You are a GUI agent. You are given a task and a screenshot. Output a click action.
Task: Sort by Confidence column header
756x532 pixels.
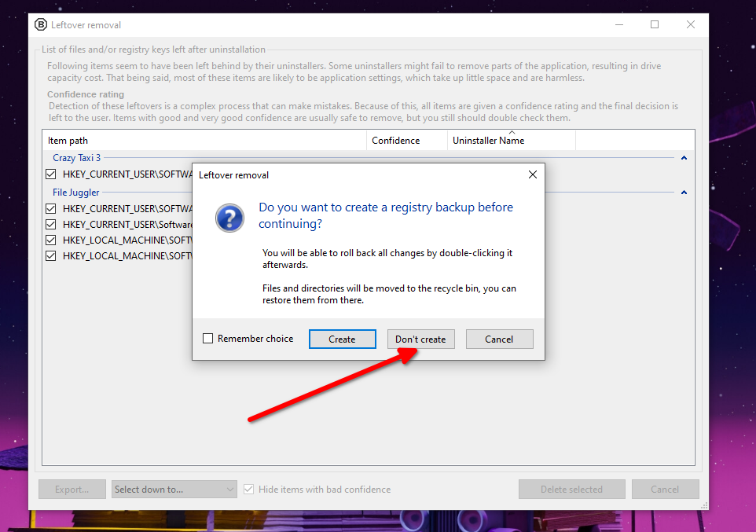coord(407,141)
